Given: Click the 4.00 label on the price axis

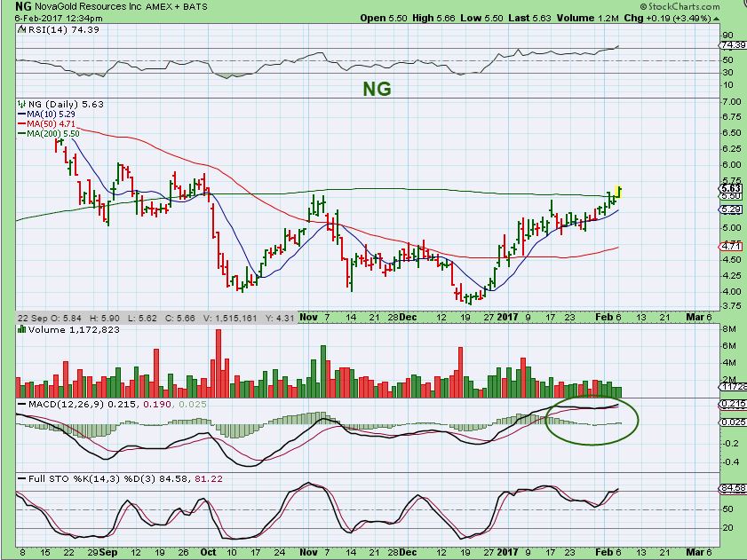Looking at the screenshot, I should 732,291.
